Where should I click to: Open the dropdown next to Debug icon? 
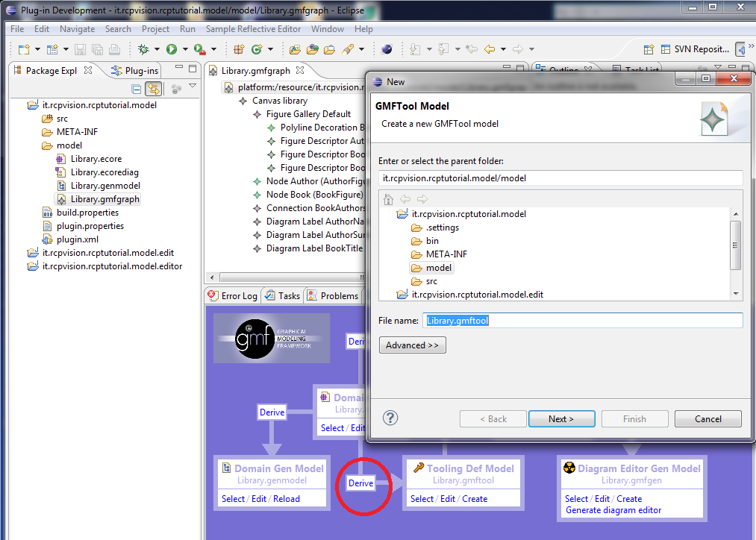tap(157, 49)
